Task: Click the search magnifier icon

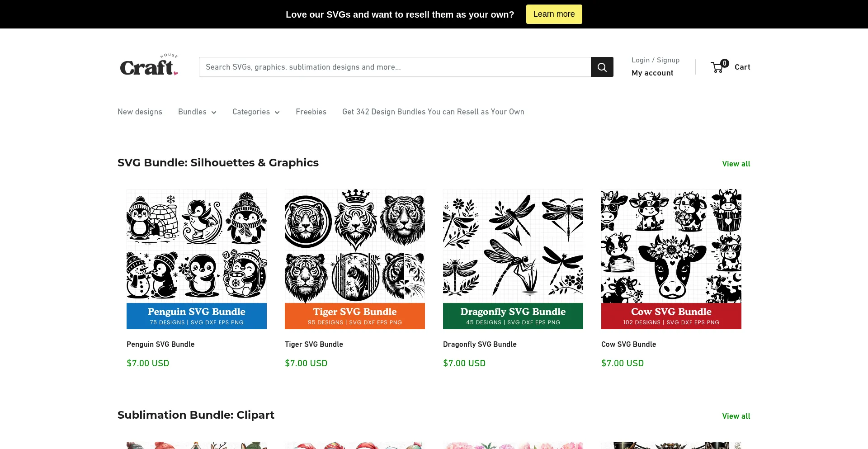Action: point(602,66)
